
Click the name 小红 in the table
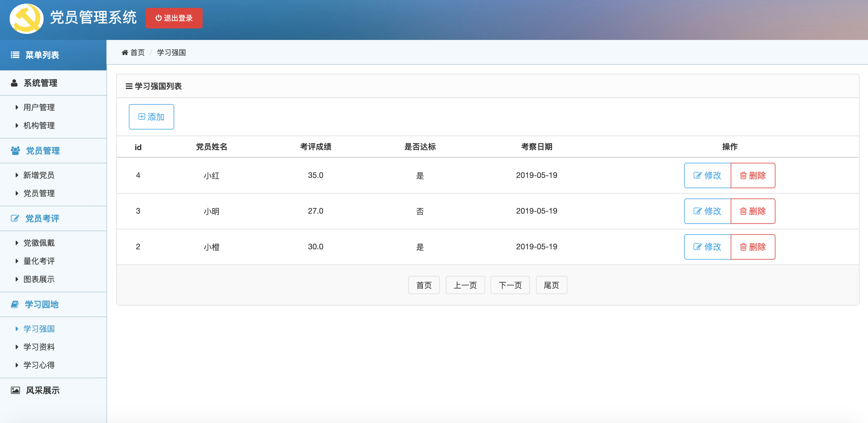pyautogui.click(x=212, y=175)
